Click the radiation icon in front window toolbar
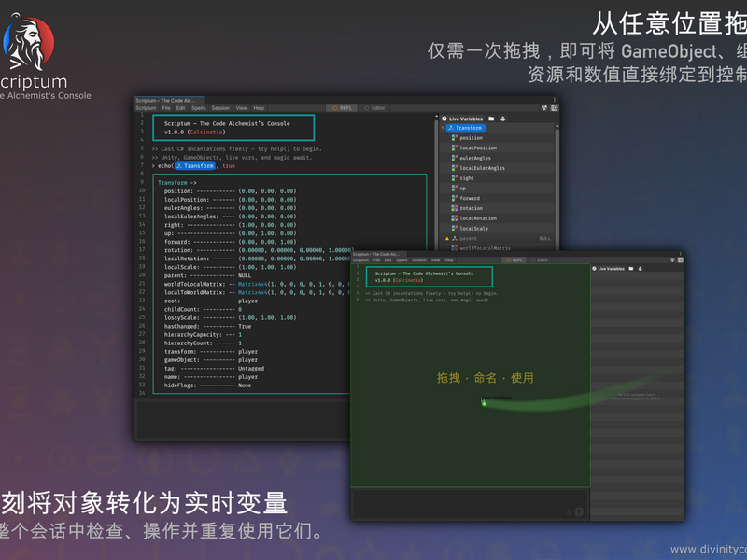 pos(672,260)
